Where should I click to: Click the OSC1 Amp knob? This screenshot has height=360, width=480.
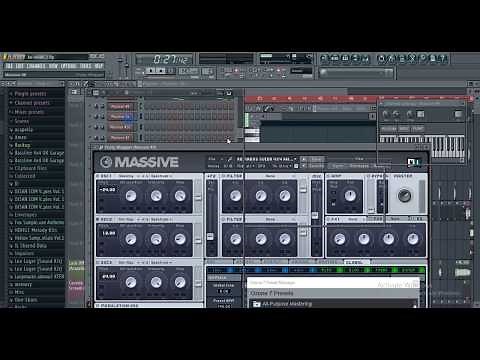coord(180,196)
